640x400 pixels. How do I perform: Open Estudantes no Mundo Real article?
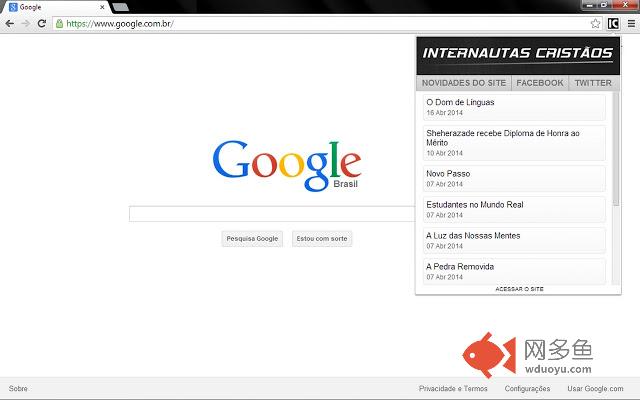point(514,209)
